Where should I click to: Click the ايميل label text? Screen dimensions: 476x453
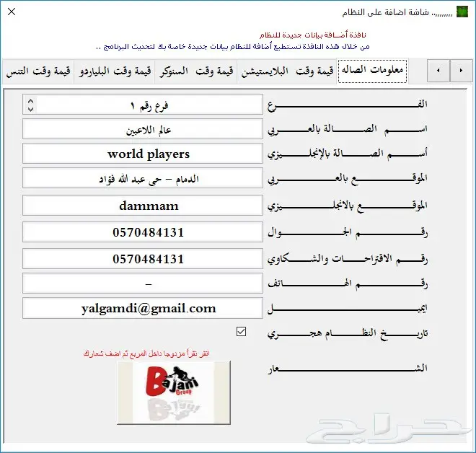[348, 309]
